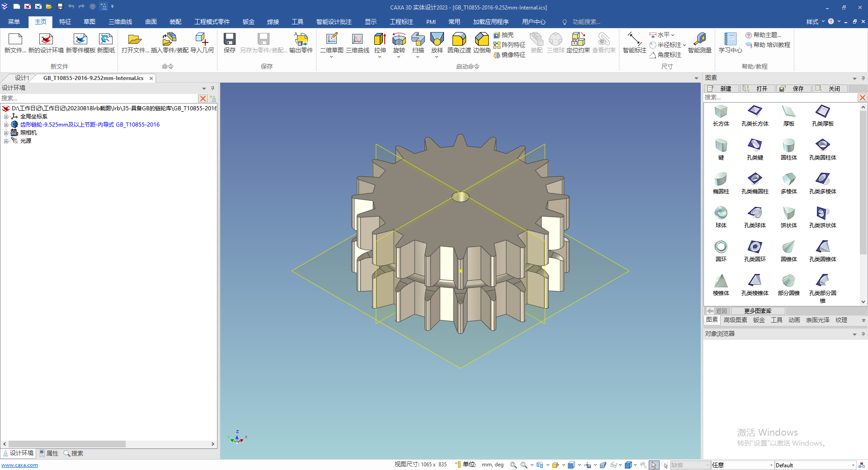Click the 抽壳 shell command
The image size is (868, 470).
(x=504, y=35)
